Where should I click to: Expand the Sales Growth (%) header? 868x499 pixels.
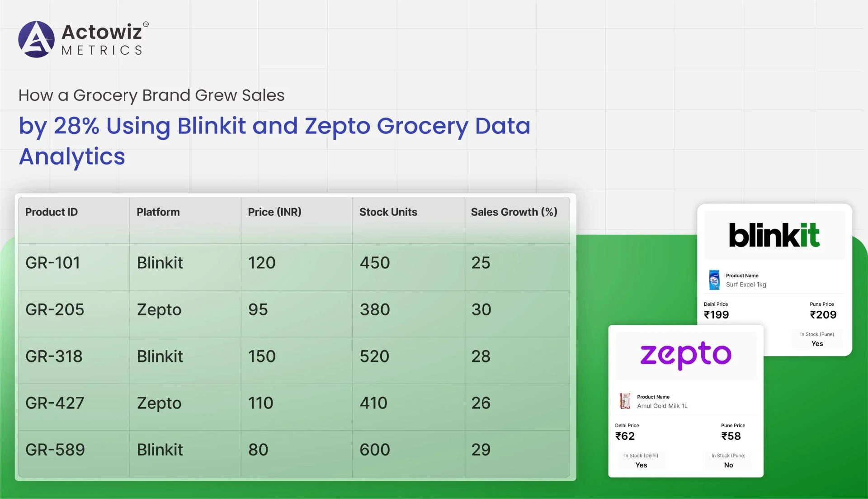tap(514, 212)
